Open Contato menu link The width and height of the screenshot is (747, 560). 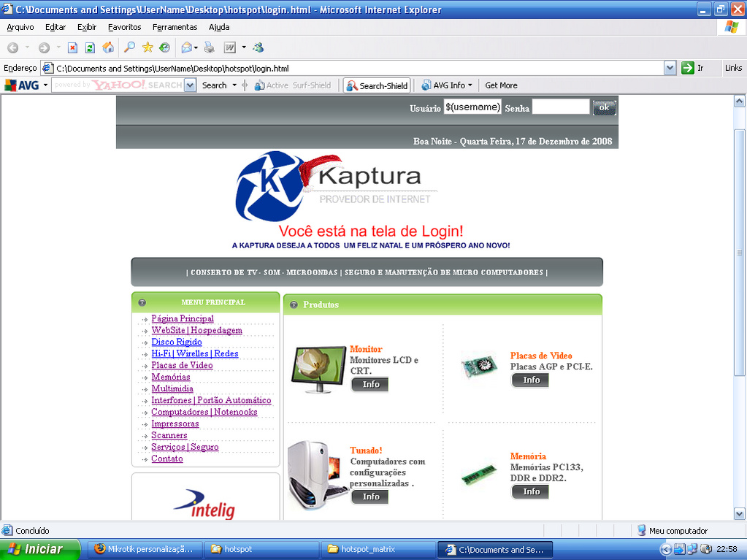167,459
